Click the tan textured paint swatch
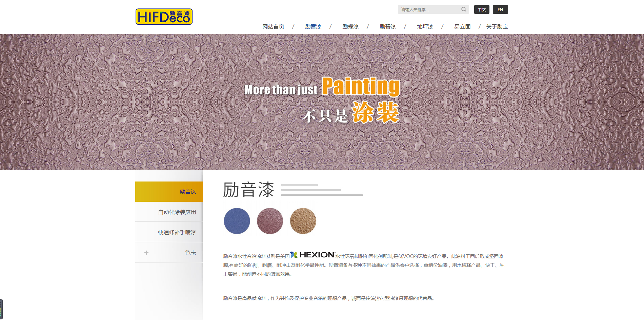 coord(303,221)
